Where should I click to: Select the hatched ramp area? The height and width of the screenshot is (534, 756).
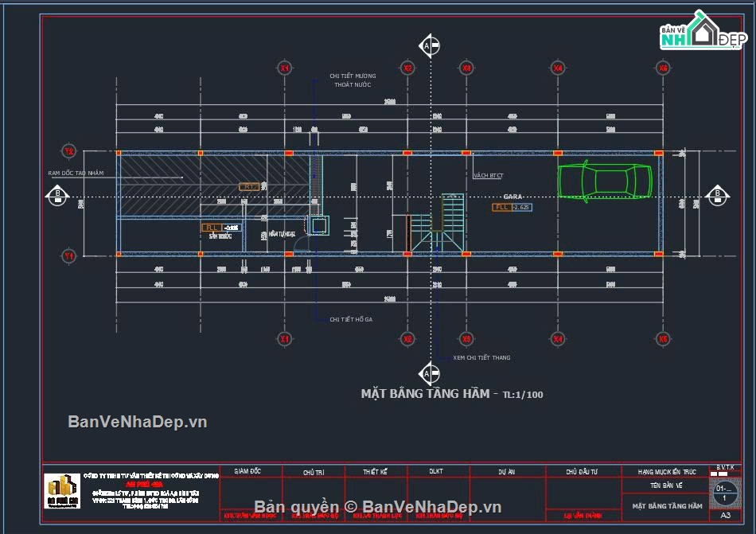(x=215, y=185)
